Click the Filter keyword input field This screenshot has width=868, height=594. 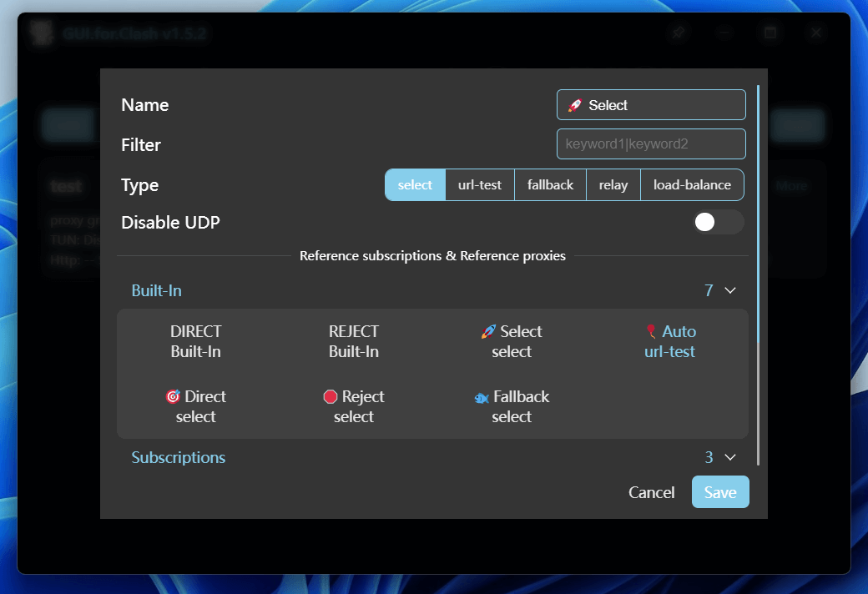point(651,144)
